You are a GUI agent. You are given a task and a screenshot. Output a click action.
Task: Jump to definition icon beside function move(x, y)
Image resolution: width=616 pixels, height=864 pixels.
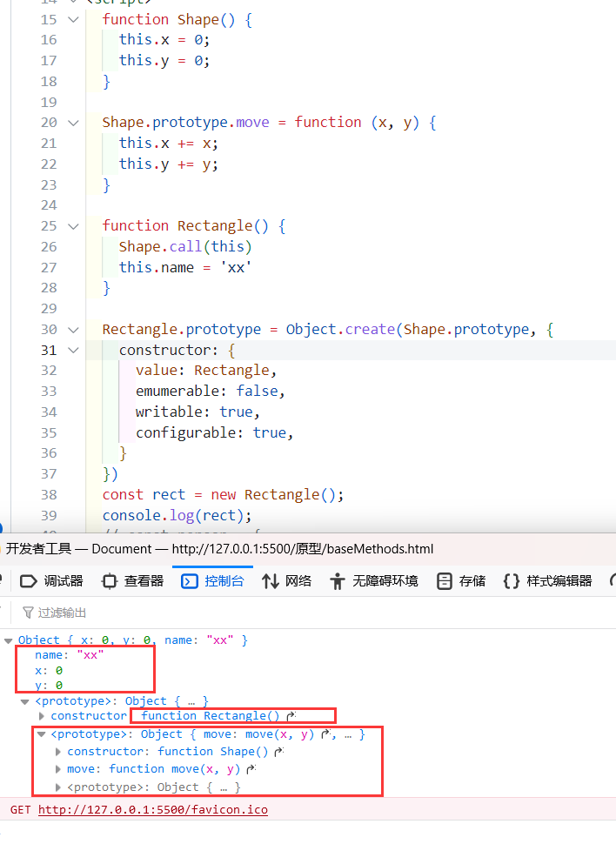pyautogui.click(x=251, y=769)
